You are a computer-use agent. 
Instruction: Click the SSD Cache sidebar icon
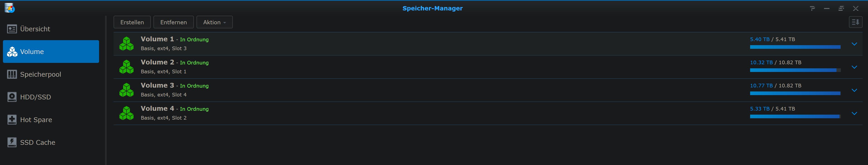pos(12,142)
